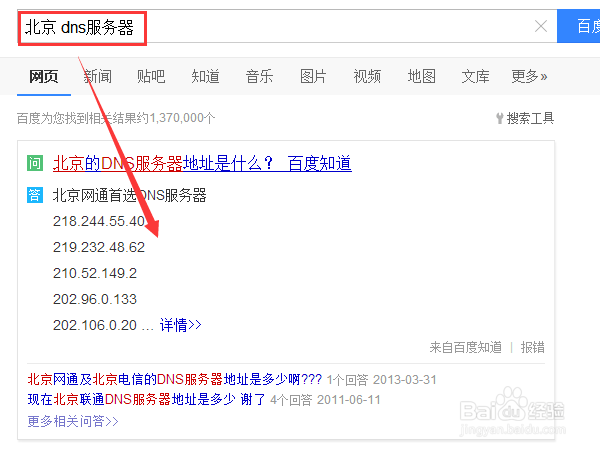
Task: Click the text 北京网通首选DNS服务器
Action: click(129, 195)
